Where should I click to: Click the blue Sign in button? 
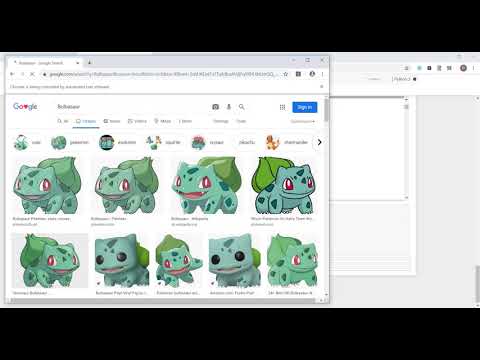pyautogui.click(x=305, y=107)
